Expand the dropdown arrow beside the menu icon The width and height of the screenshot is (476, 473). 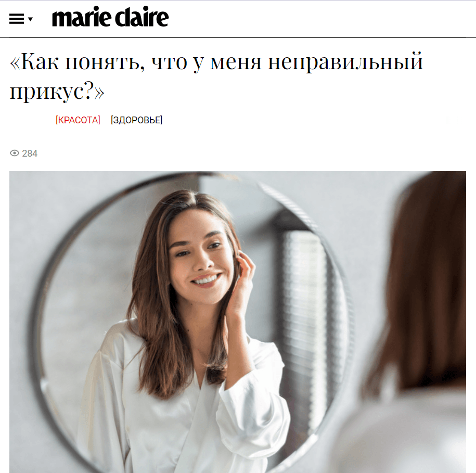pyautogui.click(x=30, y=19)
